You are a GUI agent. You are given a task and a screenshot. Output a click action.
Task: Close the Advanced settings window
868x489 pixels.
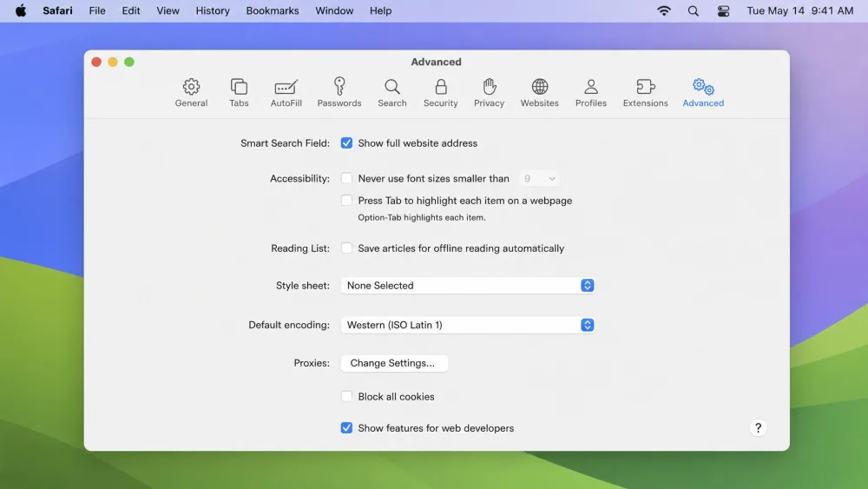96,62
